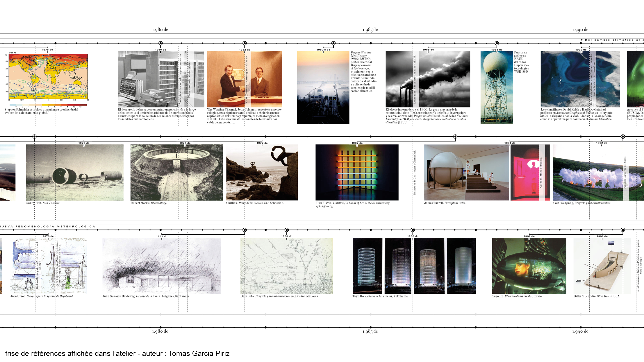
Task: Click the 'Diller & Scofidio. Slow House' caption
Action: 597,296
